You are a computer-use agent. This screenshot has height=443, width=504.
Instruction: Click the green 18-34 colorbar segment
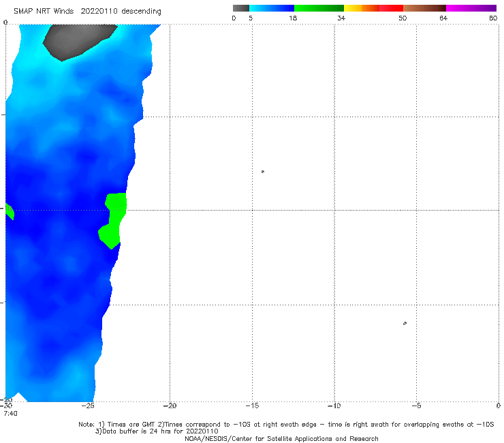(319, 8)
